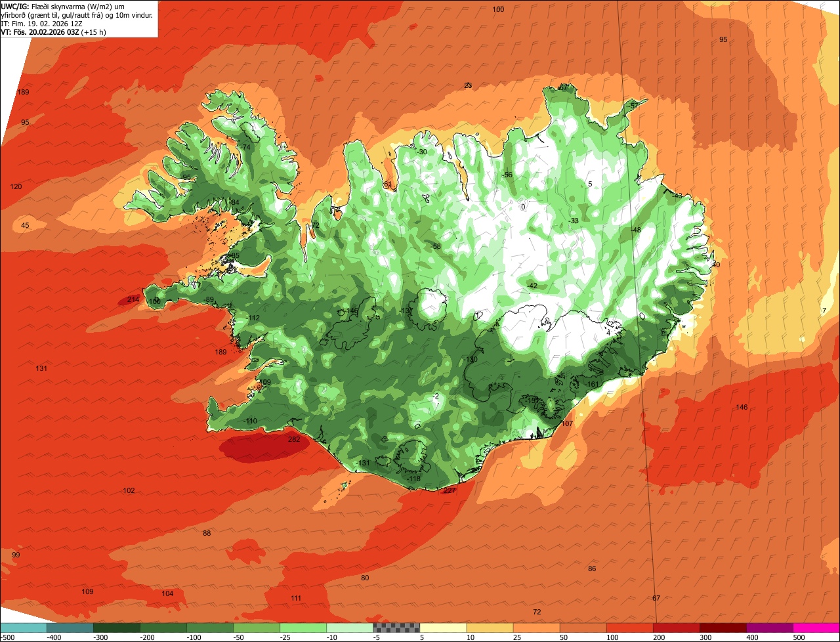Click the palest green -10 to -5 swatch
This screenshot has height=642, width=840.
350,628
